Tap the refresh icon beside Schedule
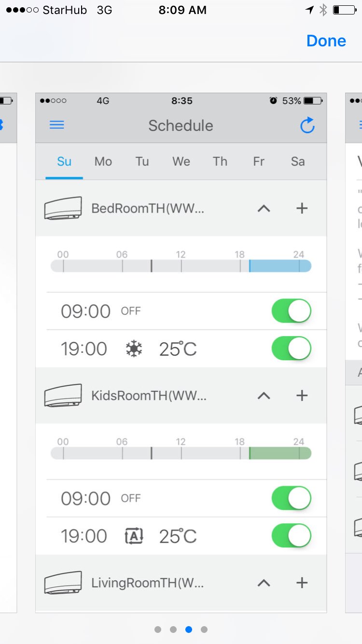This screenshot has height=644, width=362. pos(307,126)
